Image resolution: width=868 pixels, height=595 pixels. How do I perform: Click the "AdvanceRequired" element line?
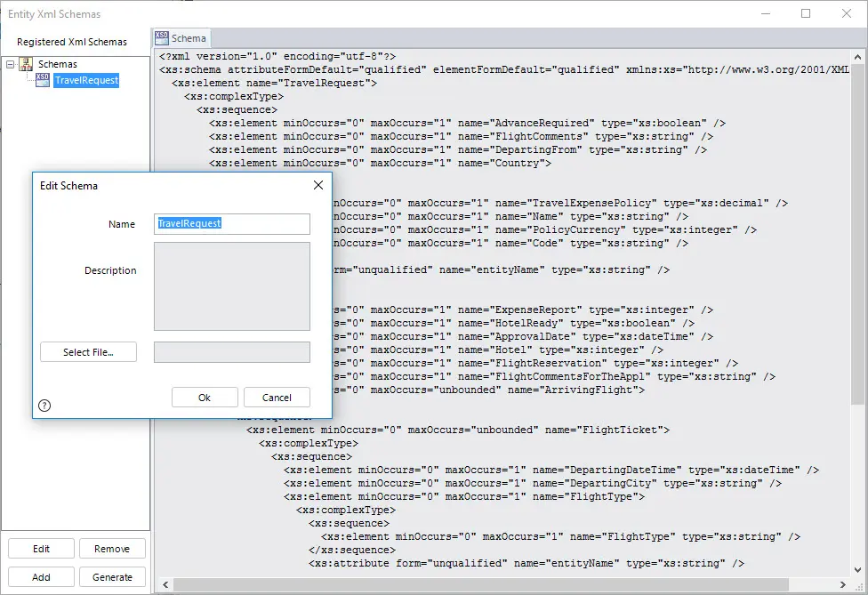point(467,123)
